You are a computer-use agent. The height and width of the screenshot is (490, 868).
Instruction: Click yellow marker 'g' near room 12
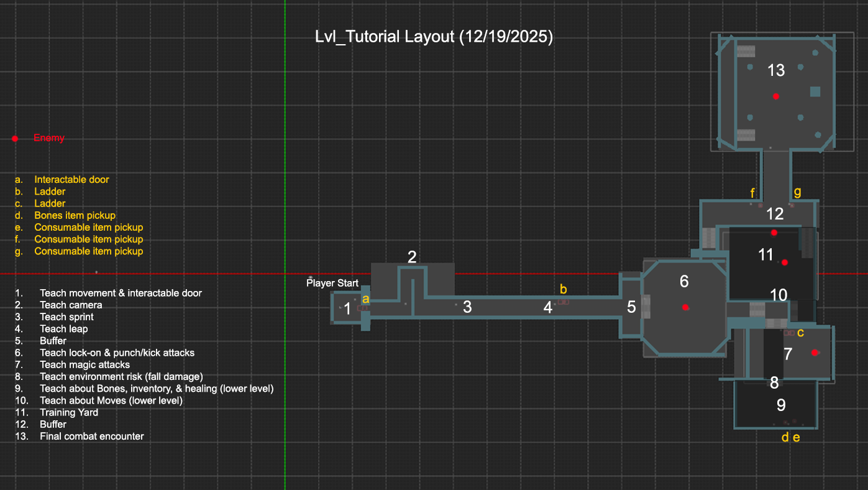click(797, 192)
